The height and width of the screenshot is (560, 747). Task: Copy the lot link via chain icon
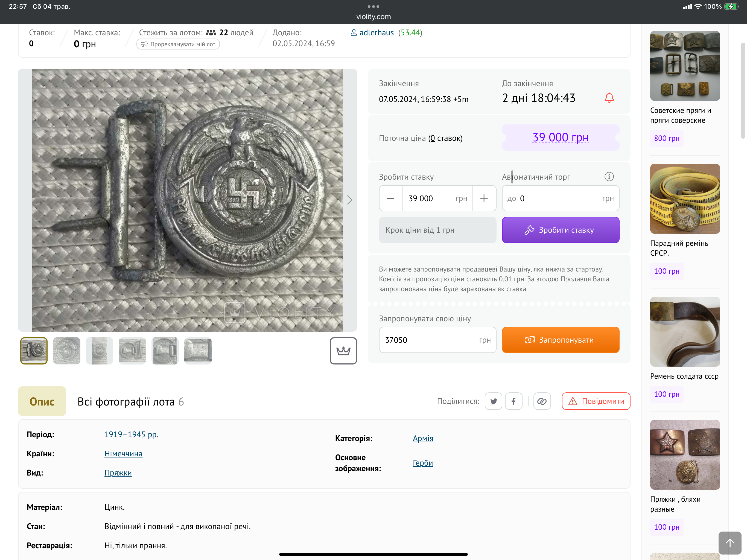[x=542, y=401]
